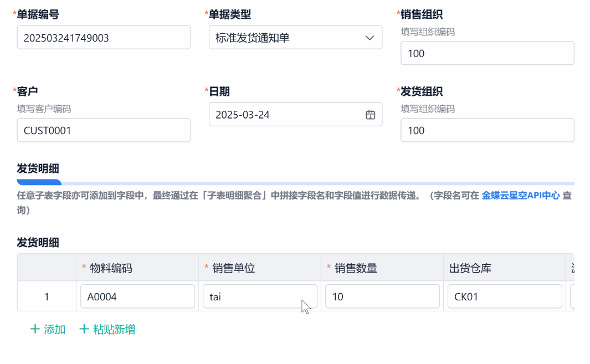Click the plus icon beside 粘贴新增

[84, 329]
